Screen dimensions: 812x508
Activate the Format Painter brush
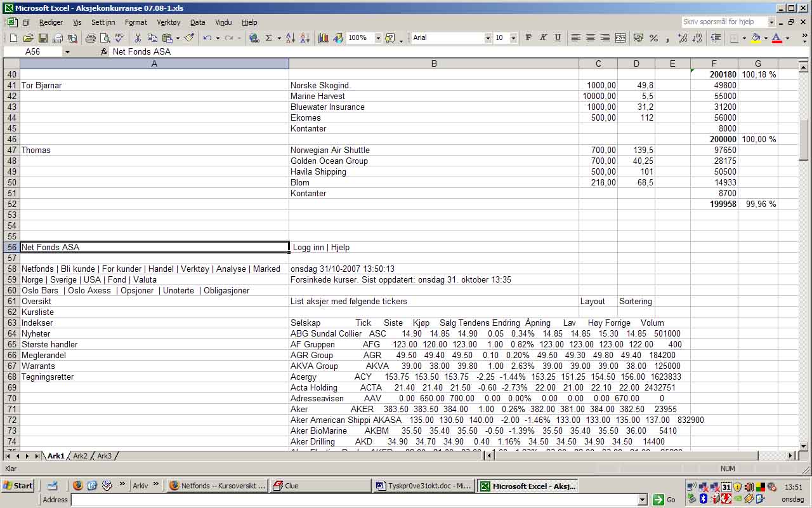189,38
